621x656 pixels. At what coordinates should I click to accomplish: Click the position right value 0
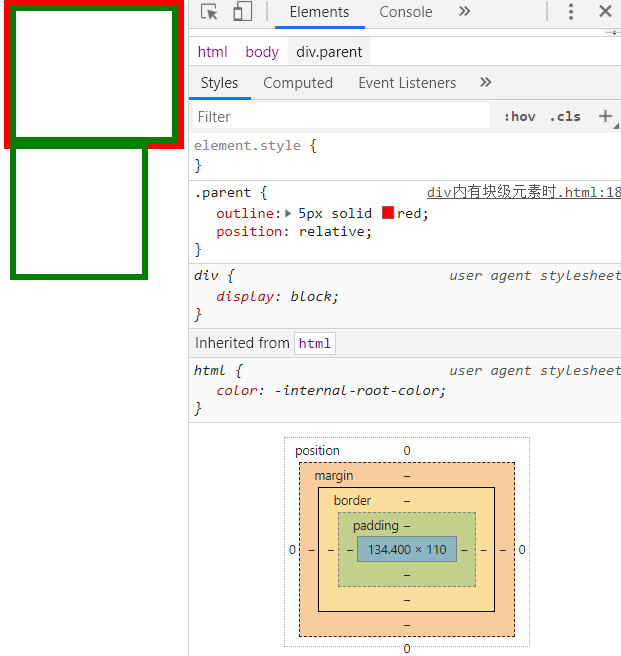tap(521, 549)
